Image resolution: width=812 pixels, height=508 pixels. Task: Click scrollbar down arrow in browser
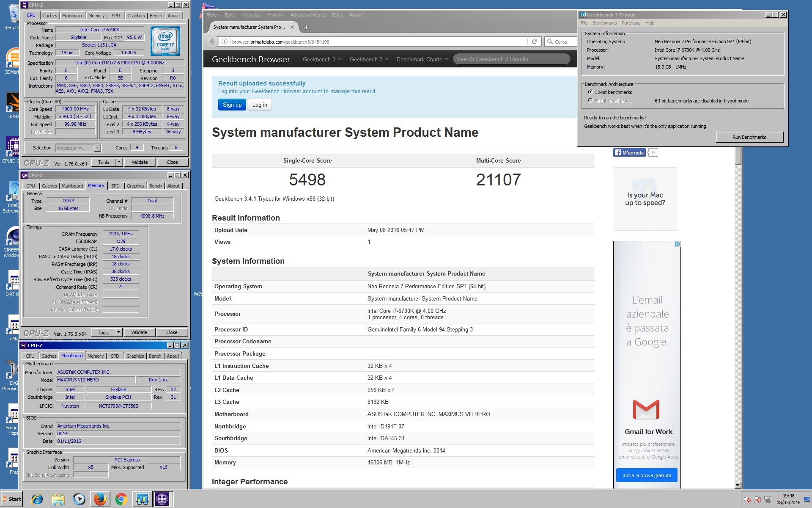[738, 485]
